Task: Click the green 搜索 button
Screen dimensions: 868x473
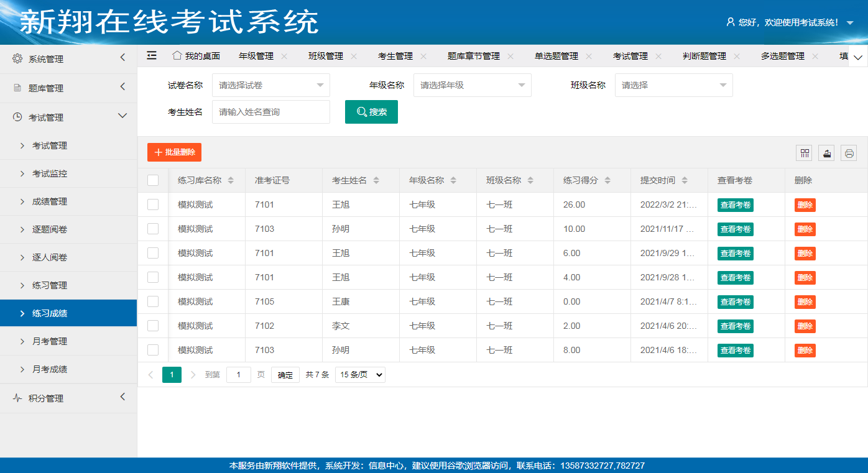Action: [371, 112]
